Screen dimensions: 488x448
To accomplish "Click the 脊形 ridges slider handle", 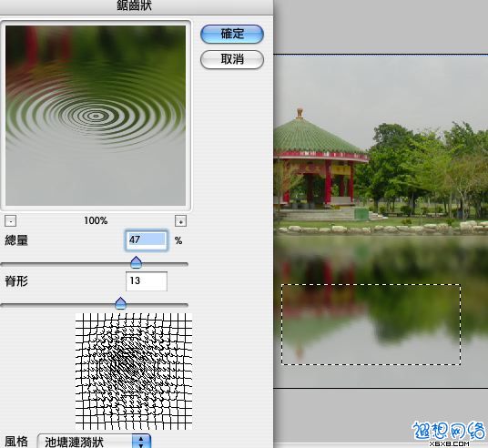I will click(x=121, y=303).
